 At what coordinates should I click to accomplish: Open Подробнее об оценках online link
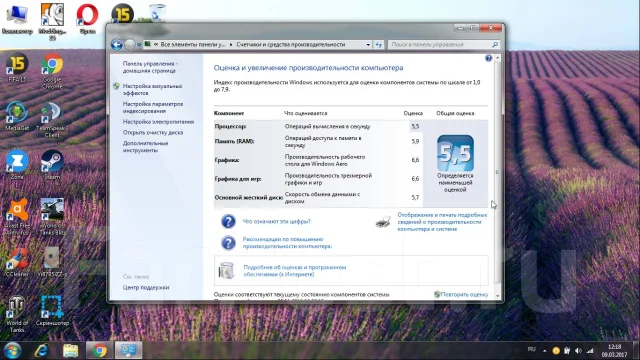295,271
